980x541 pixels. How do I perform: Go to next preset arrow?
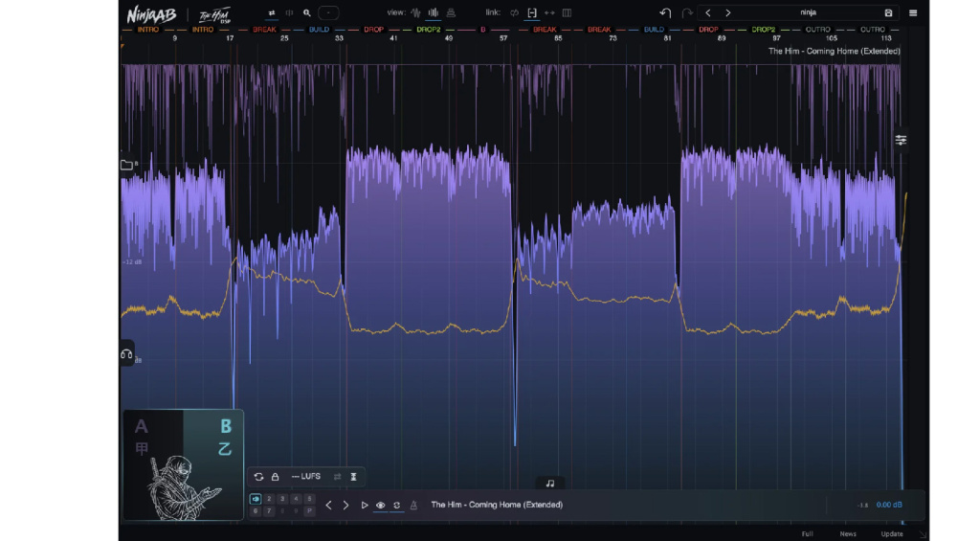[728, 12]
